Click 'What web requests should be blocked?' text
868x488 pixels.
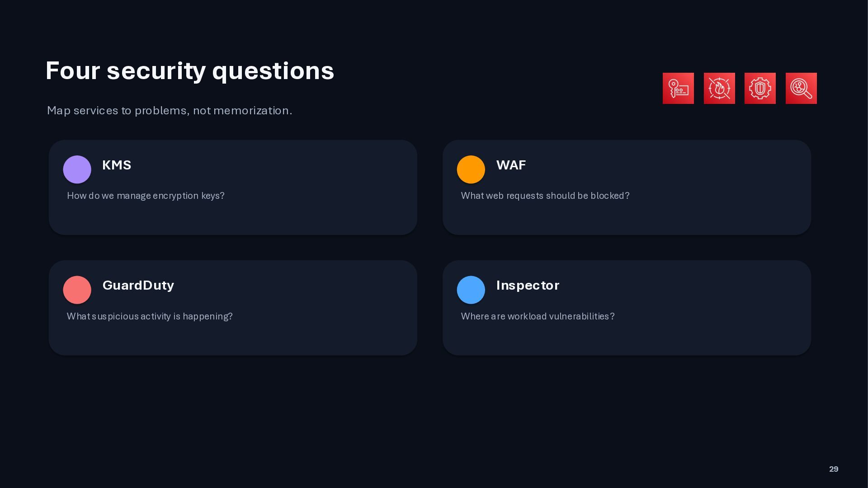coord(545,196)
